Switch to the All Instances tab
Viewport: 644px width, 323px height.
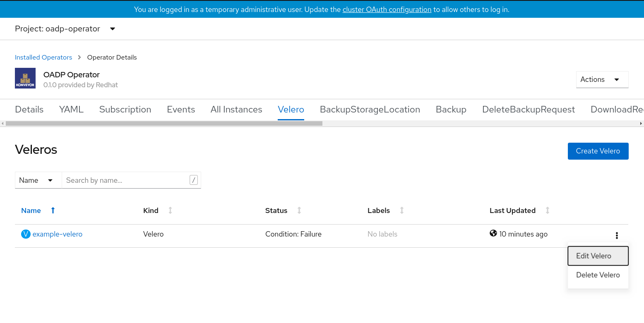[236, 109]
